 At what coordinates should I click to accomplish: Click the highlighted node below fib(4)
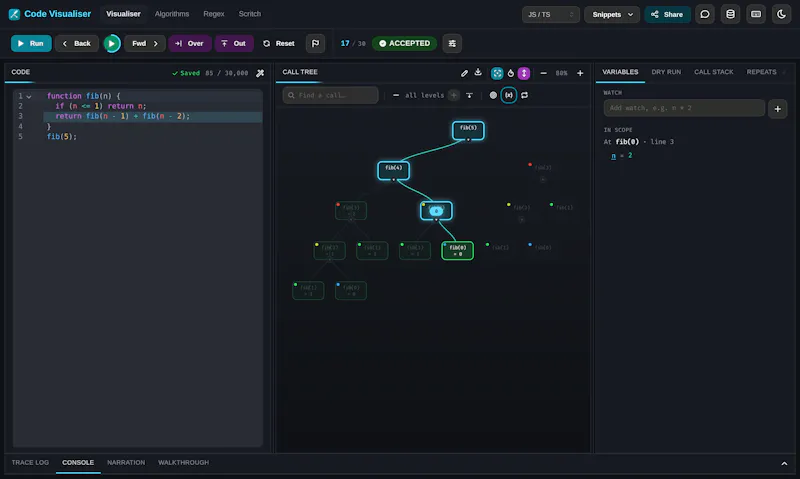(436, 210)
